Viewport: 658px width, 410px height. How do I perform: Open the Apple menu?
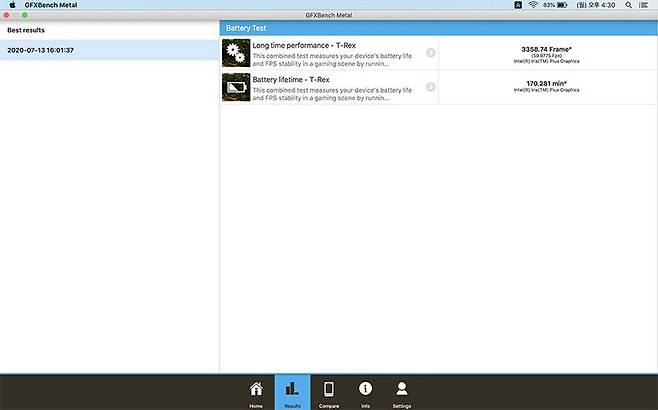click(x=13, y=5)
